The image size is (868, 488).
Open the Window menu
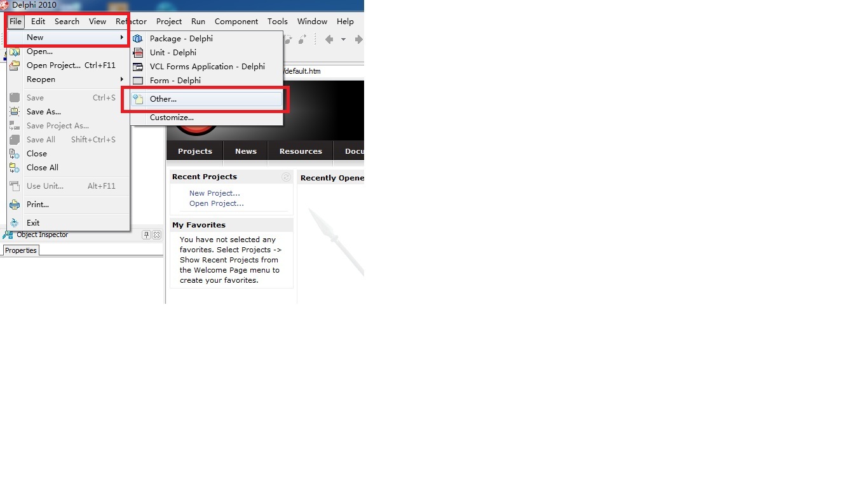pyautogui.click(x=312, y=21)
